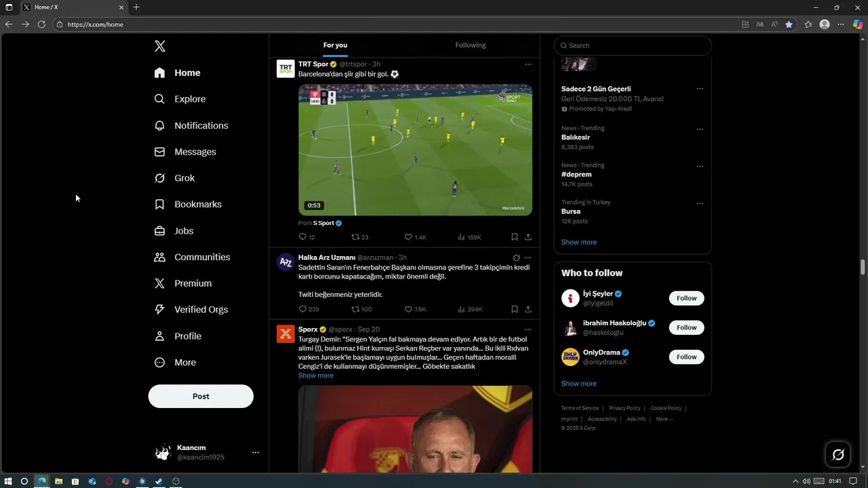
Task: Open Home in the sidebar
Action: tap(178, 73)
